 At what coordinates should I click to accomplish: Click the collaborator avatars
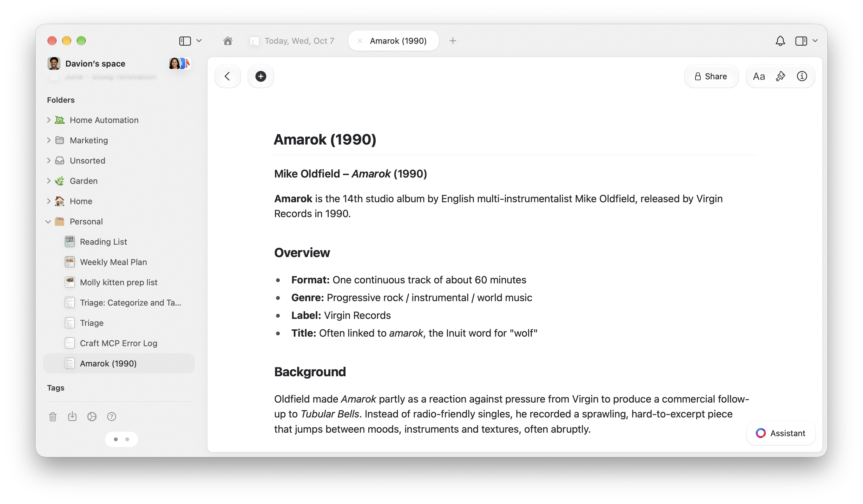[180, 64]
